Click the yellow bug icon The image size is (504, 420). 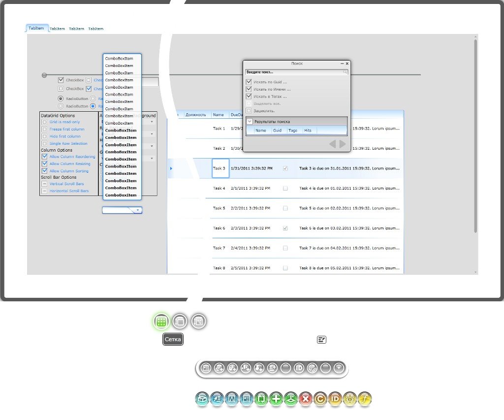[x=350, y=399]
